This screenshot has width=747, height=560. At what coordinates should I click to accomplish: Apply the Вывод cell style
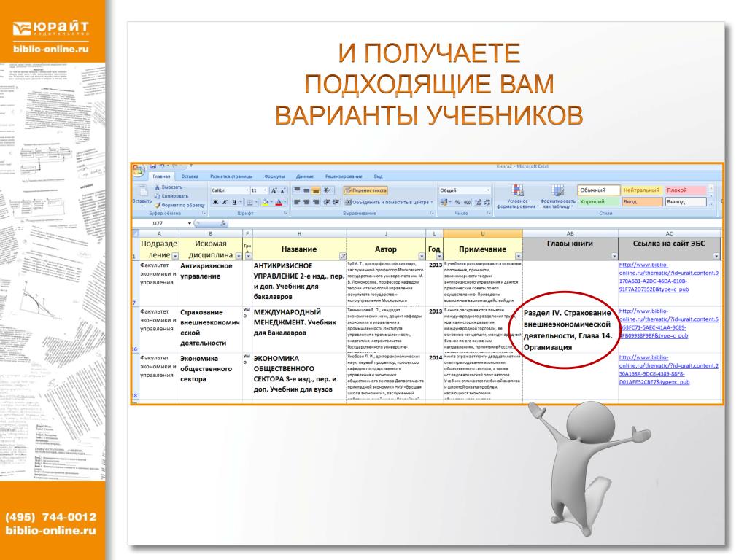tap(686, 201)
